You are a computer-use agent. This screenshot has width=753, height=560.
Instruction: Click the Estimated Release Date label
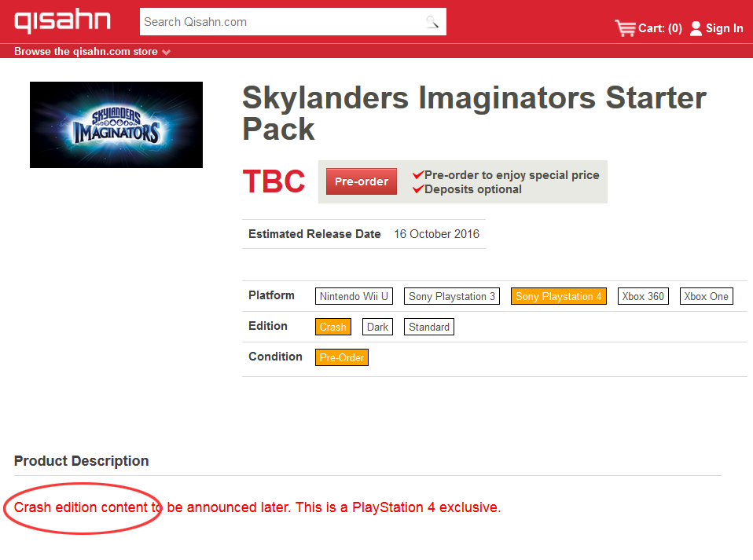click(x=314, y=234)
